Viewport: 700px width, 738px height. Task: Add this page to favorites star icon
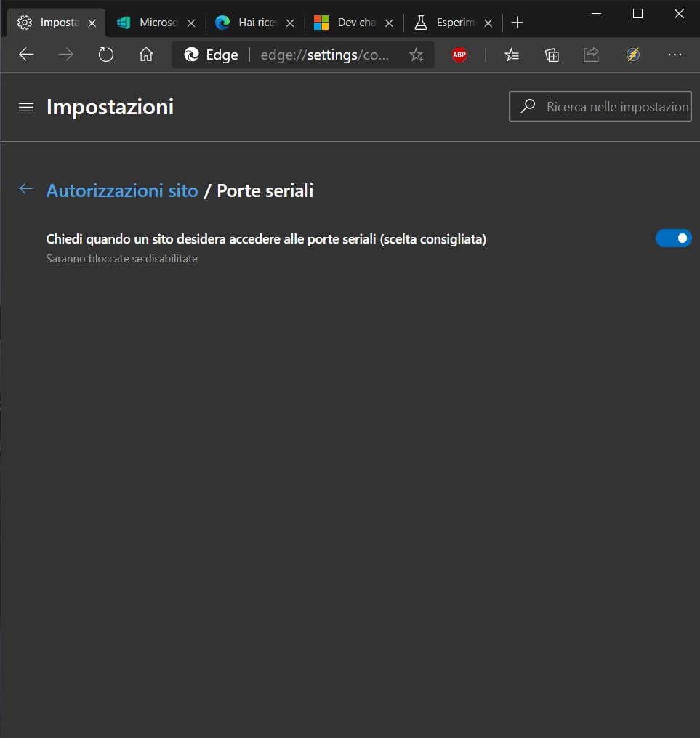point(416,55)
